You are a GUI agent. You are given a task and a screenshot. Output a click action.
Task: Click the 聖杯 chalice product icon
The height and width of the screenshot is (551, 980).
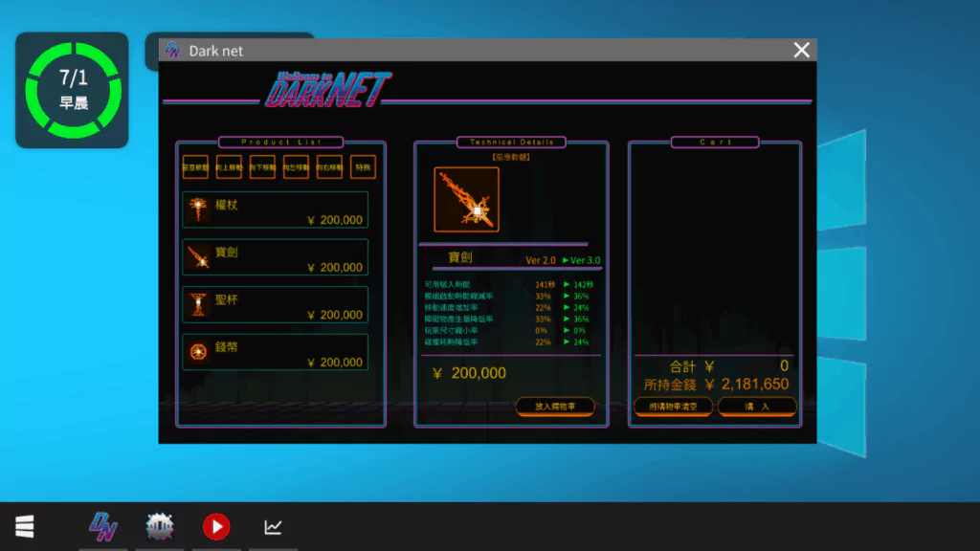tap(199, 304)
